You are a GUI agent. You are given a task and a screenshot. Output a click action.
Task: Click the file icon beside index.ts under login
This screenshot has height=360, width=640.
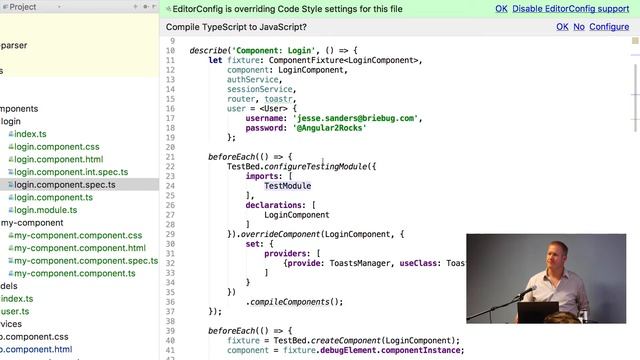pos(11,134)
